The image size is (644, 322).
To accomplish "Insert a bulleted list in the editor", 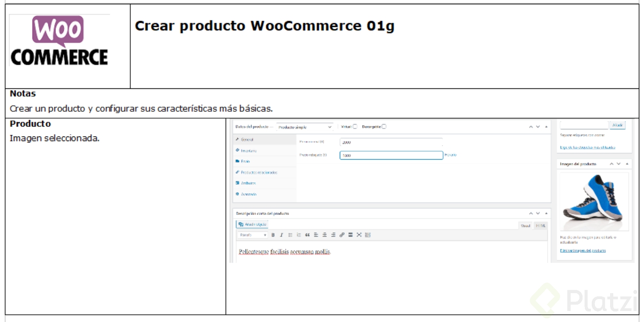I will click(x=290, y=235).
